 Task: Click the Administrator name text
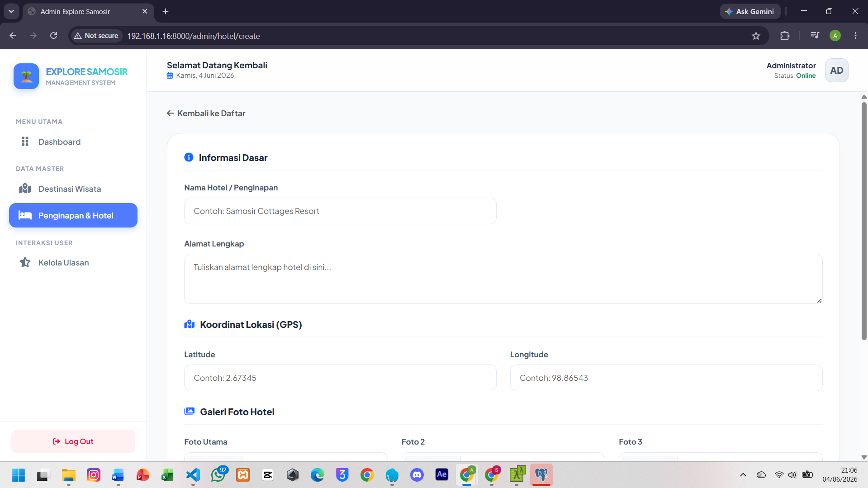pos(791,66)
